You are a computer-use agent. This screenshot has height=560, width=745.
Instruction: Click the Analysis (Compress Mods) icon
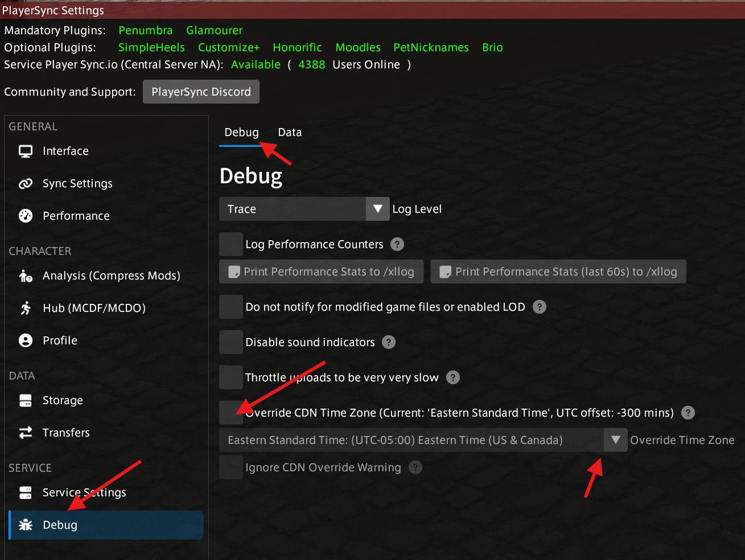[26, 276]
